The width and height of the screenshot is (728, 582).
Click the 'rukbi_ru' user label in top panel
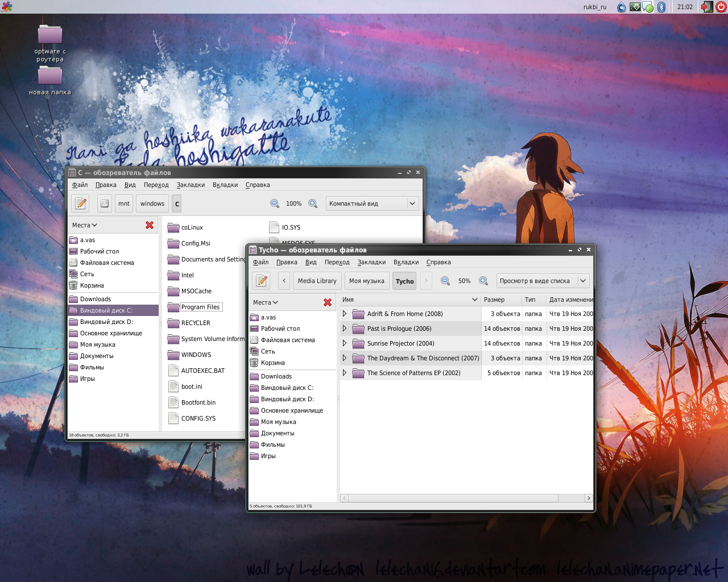(594, 7)
